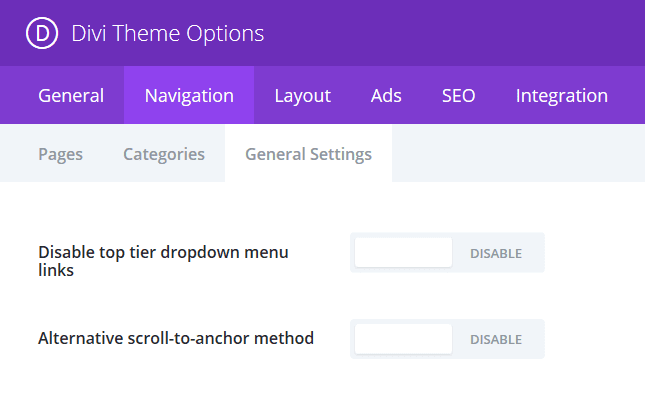Go to the SEO tab
The image size is (645, 397).
[458, 95]
